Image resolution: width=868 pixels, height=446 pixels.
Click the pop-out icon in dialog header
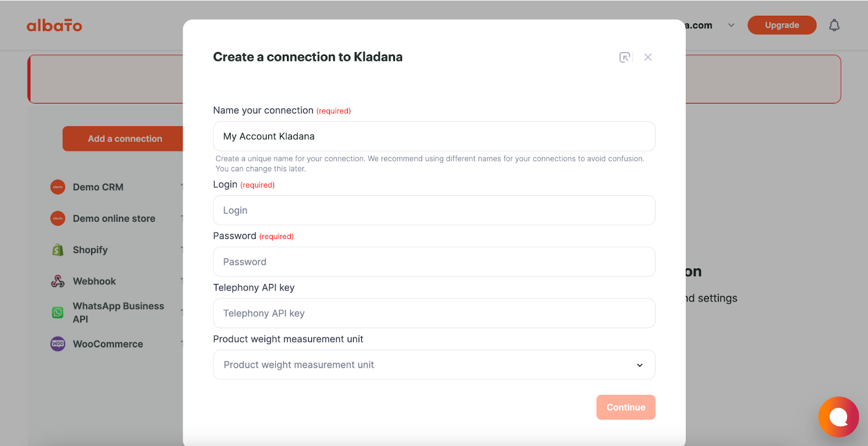(x=626, y=57)
